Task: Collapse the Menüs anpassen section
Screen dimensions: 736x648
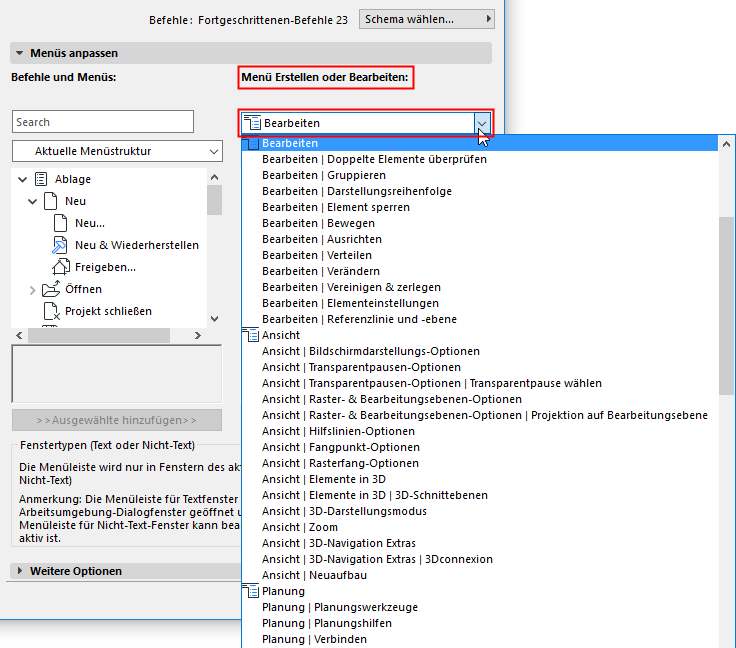Action: click(19, 53)
